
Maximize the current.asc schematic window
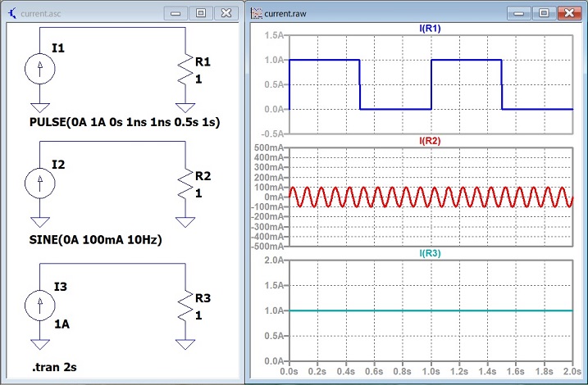[201, 13]
